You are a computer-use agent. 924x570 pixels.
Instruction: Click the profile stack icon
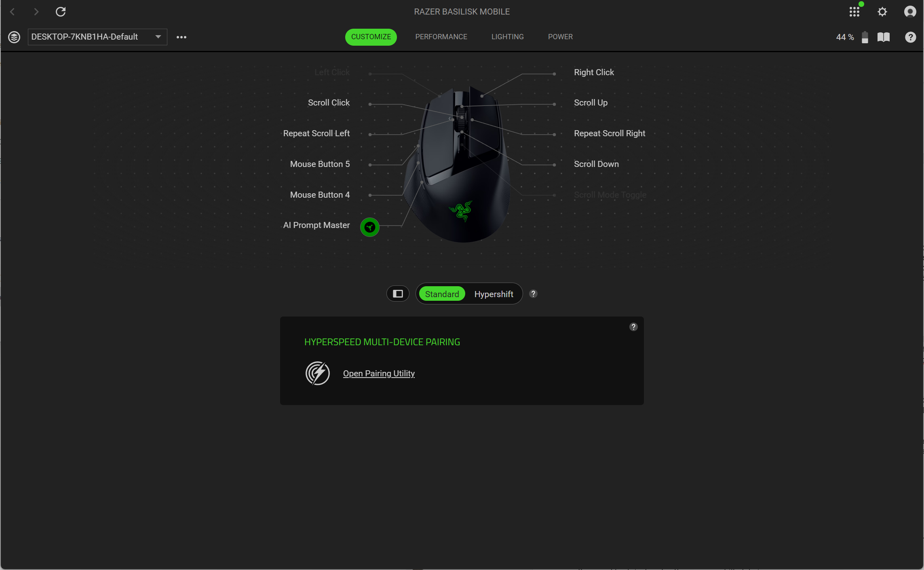(x=14, y=37)
